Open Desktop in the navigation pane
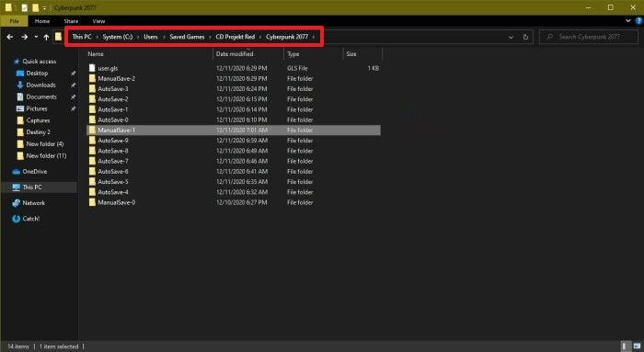This screenshot has width=644, height=352. coord(37,73)
